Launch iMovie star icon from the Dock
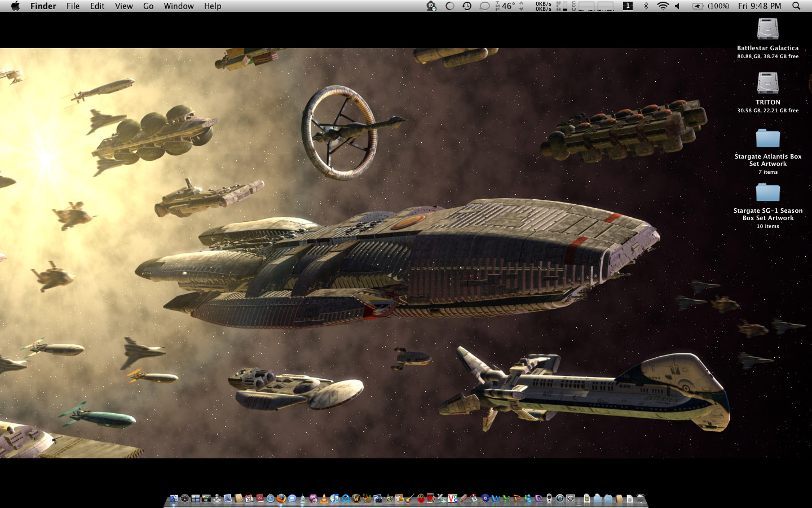812x508 pixels. tap(389, 498)
